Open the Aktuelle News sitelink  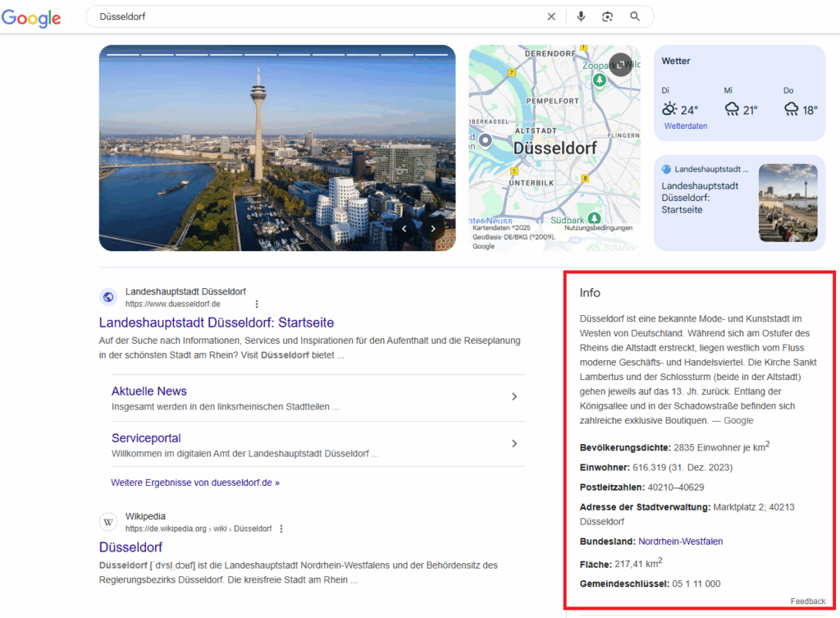149,391
